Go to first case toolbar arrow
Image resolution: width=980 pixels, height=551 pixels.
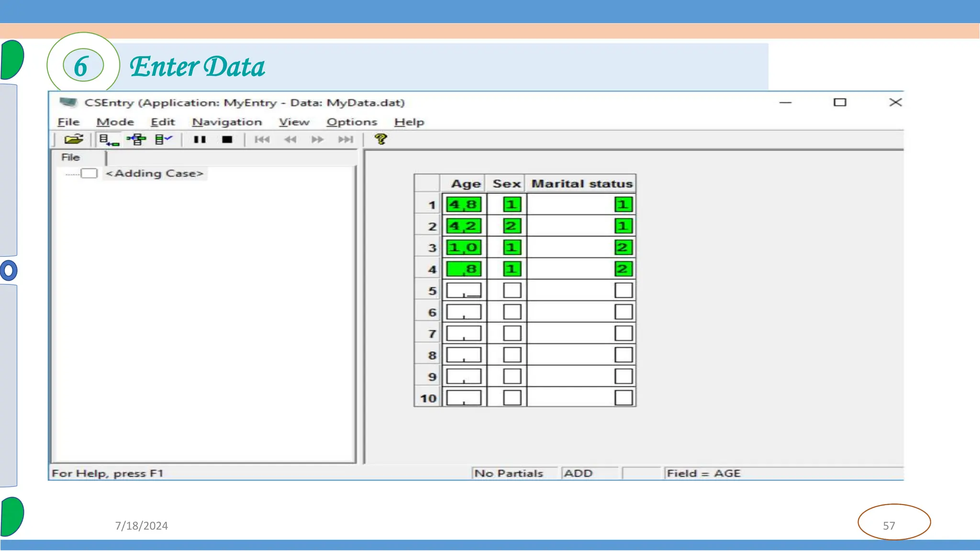coord(262,140)
